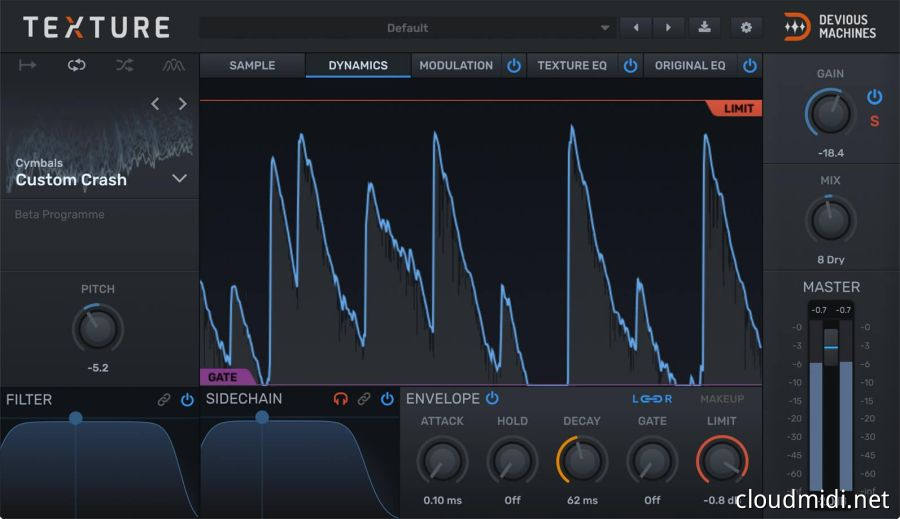Click the -5.2 pitch value

pos(98,367)
